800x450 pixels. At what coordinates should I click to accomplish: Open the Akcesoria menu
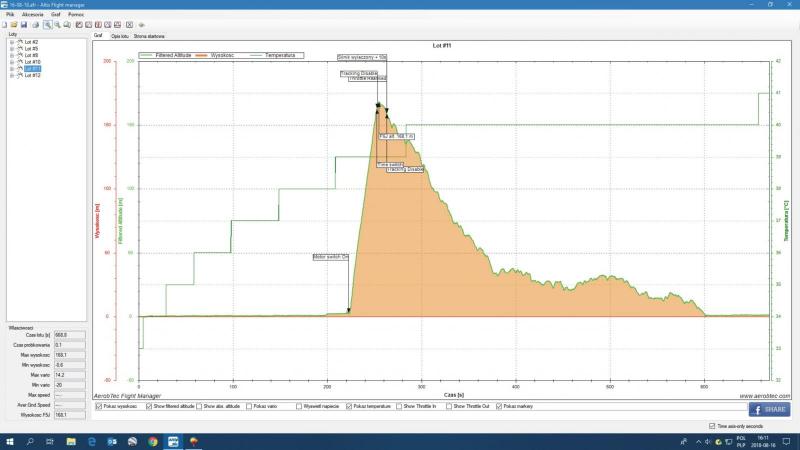(x=33, y=15)
